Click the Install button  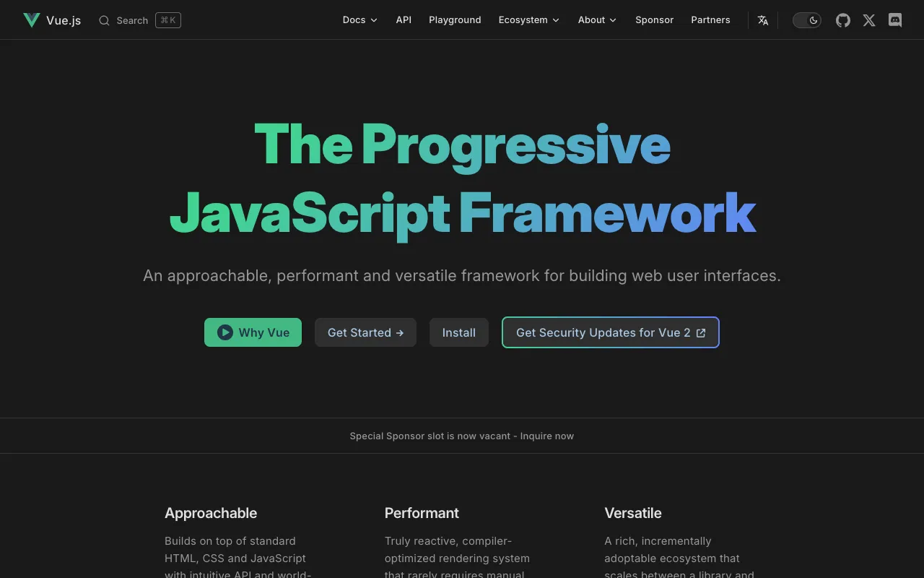458,332
